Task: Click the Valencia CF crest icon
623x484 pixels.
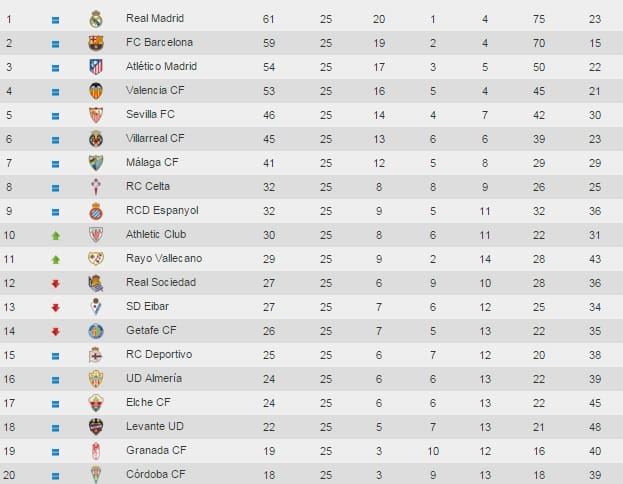Action: [x=96, y=91]
